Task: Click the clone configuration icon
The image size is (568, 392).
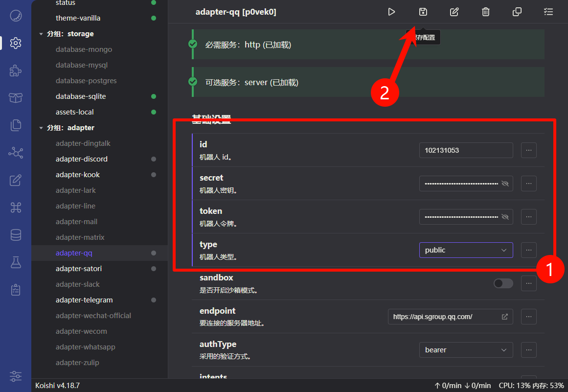Action: click(517, 12)
